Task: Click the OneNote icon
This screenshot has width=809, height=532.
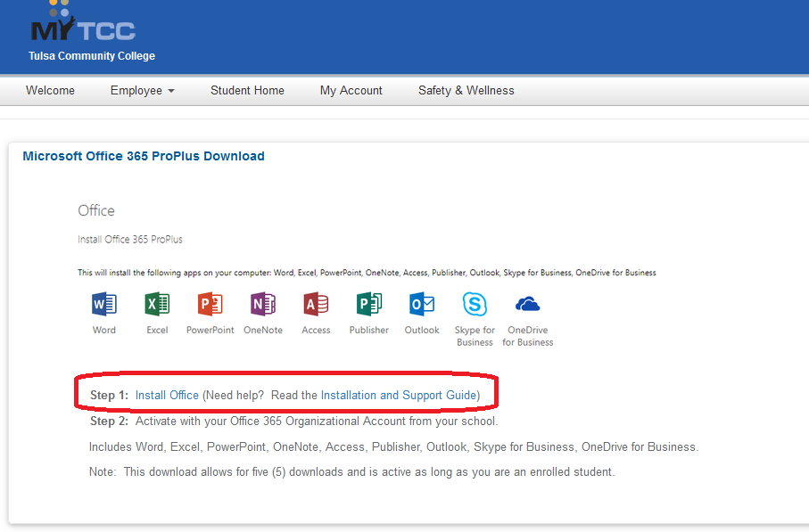Action: (x=263, y=304)
